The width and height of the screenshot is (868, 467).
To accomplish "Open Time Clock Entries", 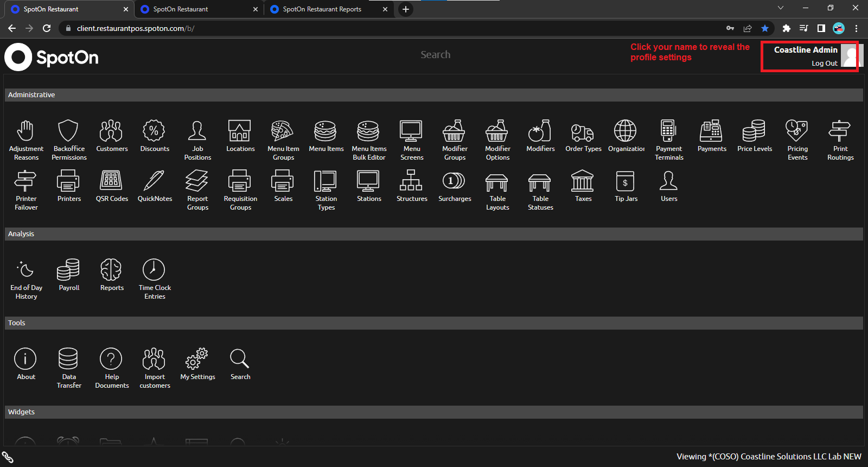I will 155,279.
